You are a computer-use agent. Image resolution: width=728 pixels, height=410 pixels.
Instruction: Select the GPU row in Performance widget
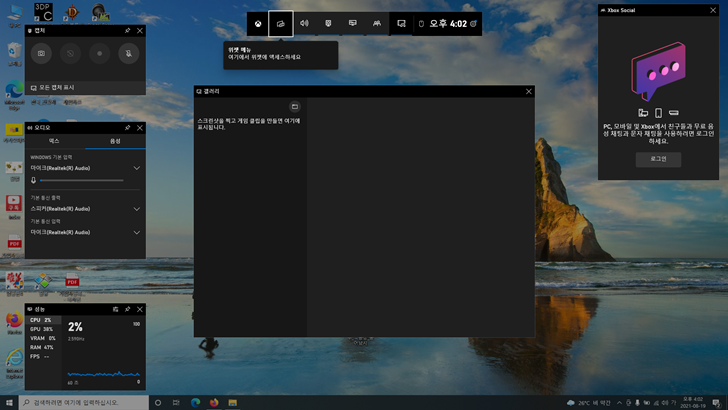[x=43, y=329]
